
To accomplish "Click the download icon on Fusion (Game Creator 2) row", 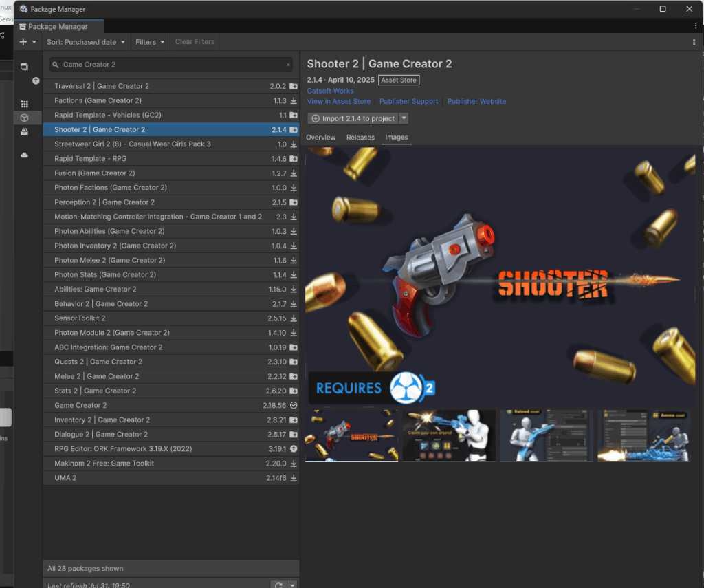I will (293, 173).
